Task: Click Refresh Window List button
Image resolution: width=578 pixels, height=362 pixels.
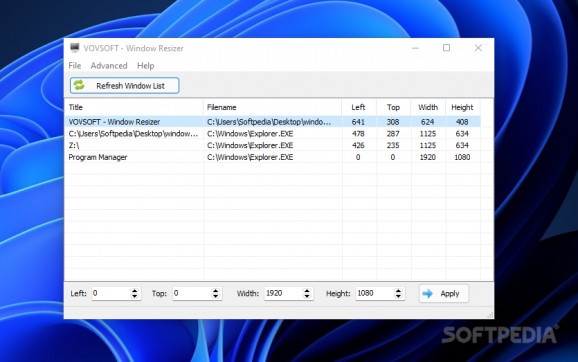Action: click(x=125, y=86)
